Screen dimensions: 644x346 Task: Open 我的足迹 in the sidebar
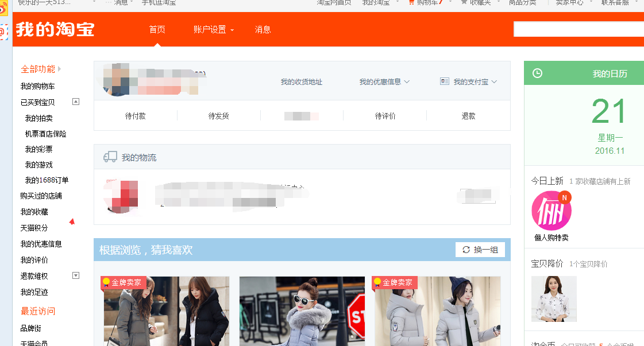pyautogui.click(x=34, y=292)
